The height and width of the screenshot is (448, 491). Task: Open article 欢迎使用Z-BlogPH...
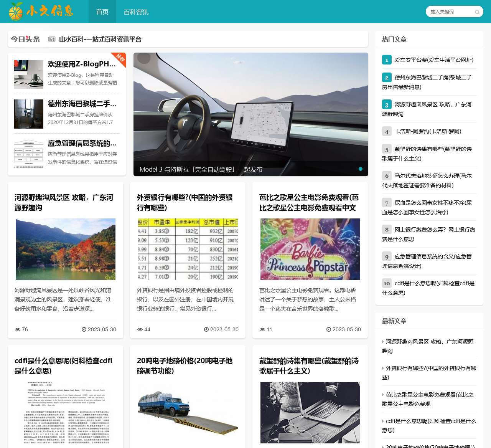pos(82,64)
